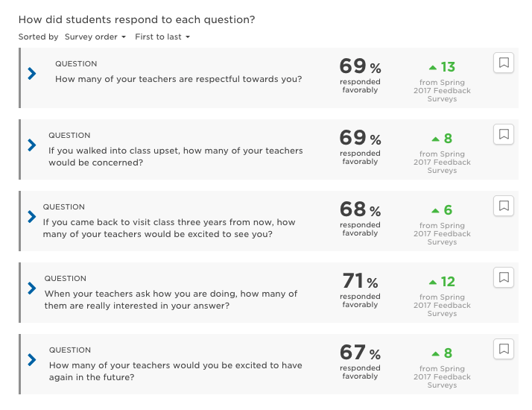Select the 71% responded favorably figure
The image size is (532, 410).
click(360, 289)
